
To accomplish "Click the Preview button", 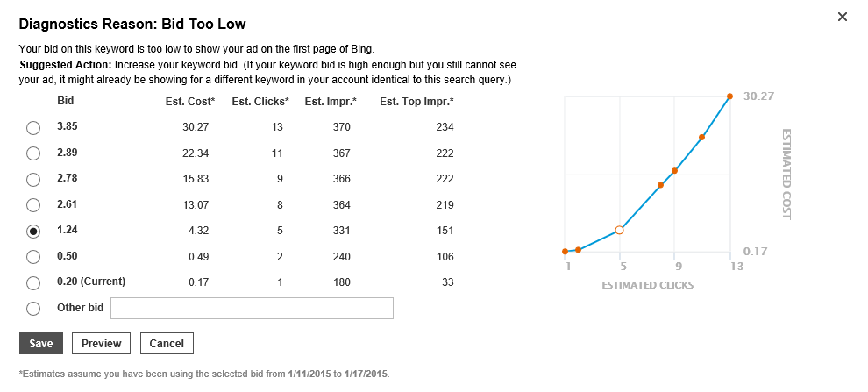I will point(101,343).
